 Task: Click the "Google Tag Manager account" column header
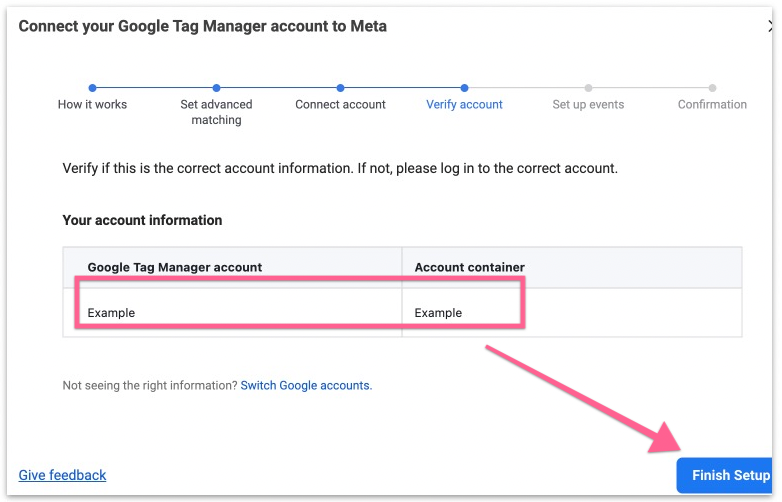175,267
